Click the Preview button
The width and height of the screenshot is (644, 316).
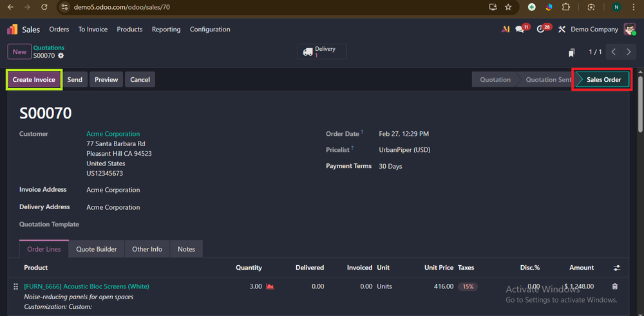106,80
